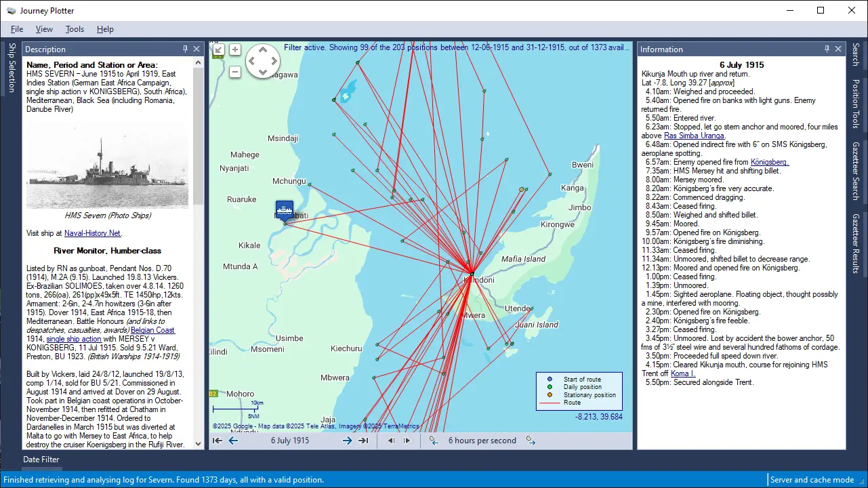Viewport: 868px width, 488px height.
Task: Click the Kilindoni position marker on the map
Action: pos(472,274)
